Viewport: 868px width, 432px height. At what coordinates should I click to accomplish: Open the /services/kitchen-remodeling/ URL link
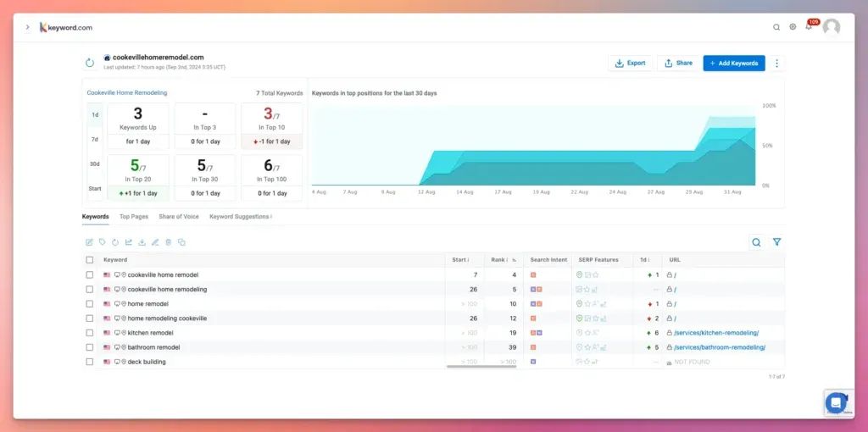[x=716, y=333]
